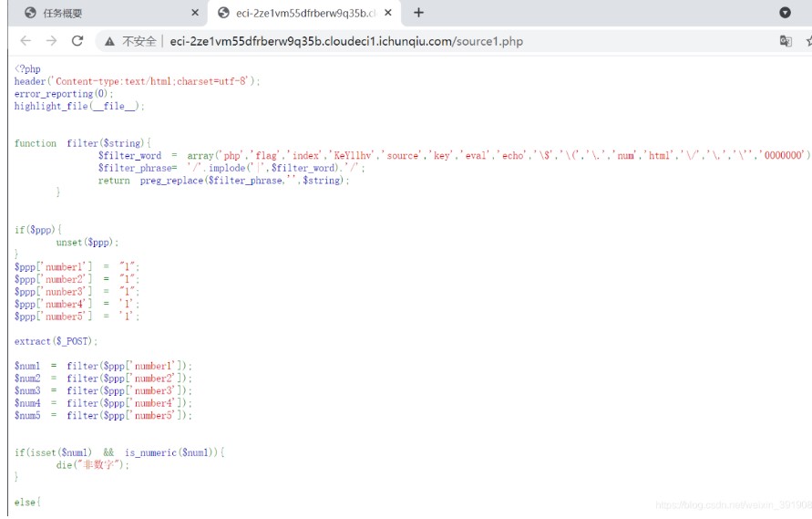Switch to the 任务概要 tab
This screenshot has height=519, width=812.
pos(108,13)
